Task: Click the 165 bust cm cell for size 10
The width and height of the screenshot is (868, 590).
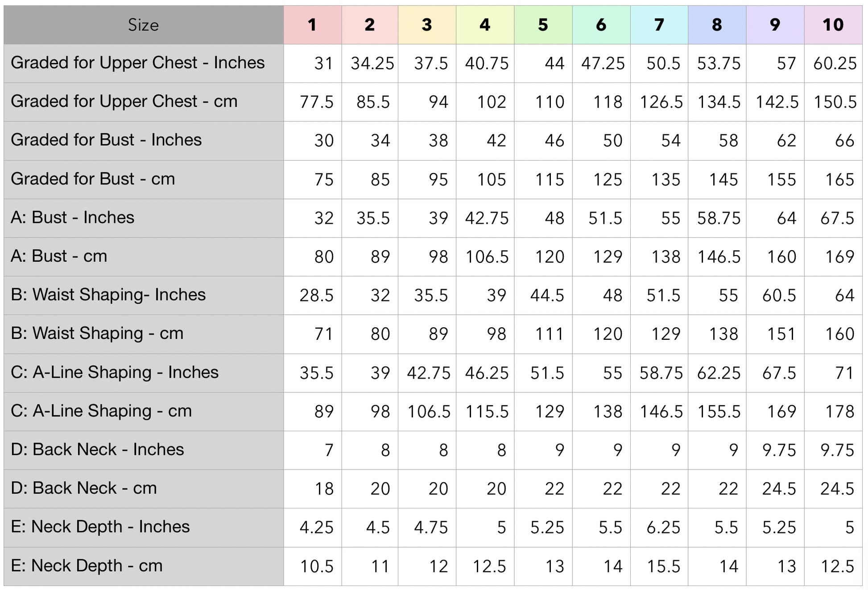Action: tap(839, 180)
